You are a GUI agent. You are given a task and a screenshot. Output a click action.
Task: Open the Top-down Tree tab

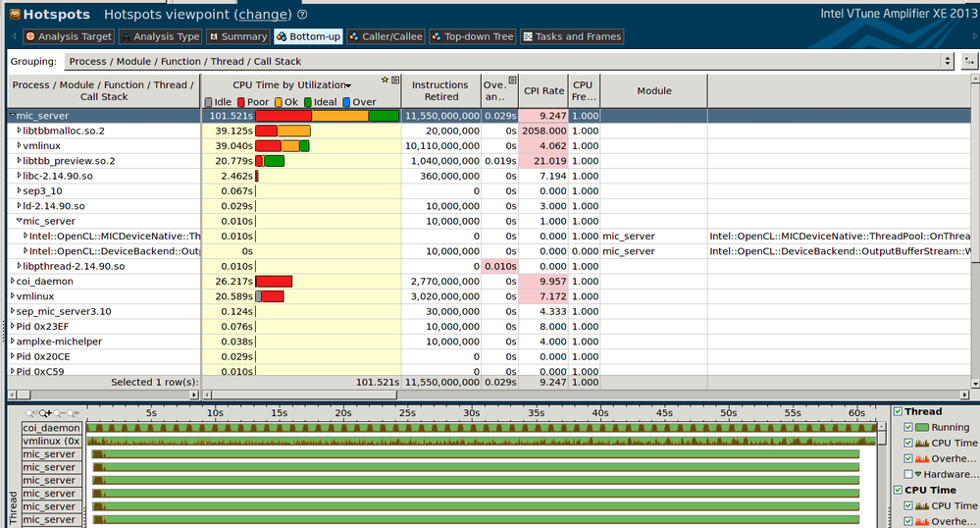pyautogui.click(x=472, y=36)
